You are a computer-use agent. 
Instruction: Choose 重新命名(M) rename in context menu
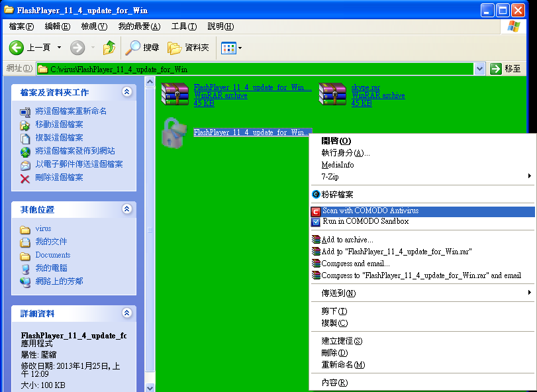422,365
